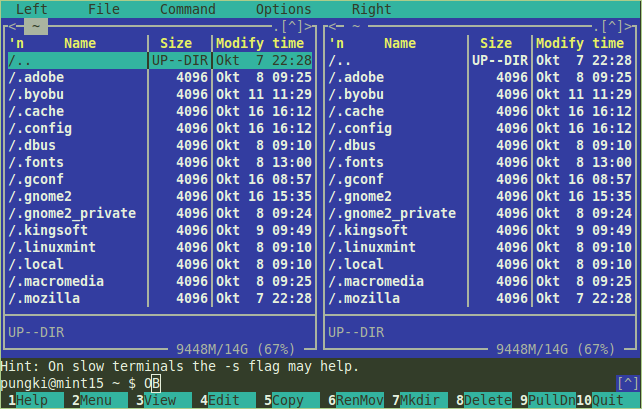Open the Left menu
Viewport: 642px width, 409px height.
(32, 9)
